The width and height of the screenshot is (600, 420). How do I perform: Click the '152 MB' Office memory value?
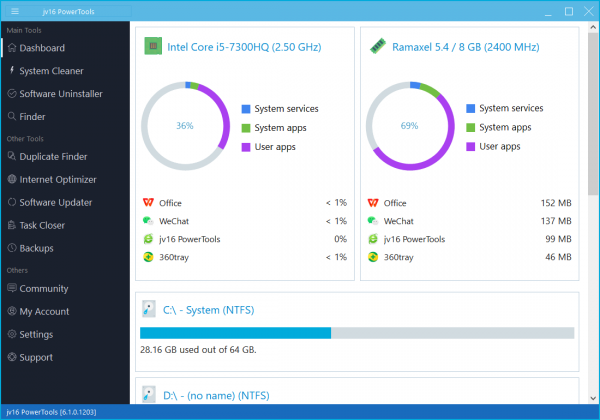pos(556,203)
